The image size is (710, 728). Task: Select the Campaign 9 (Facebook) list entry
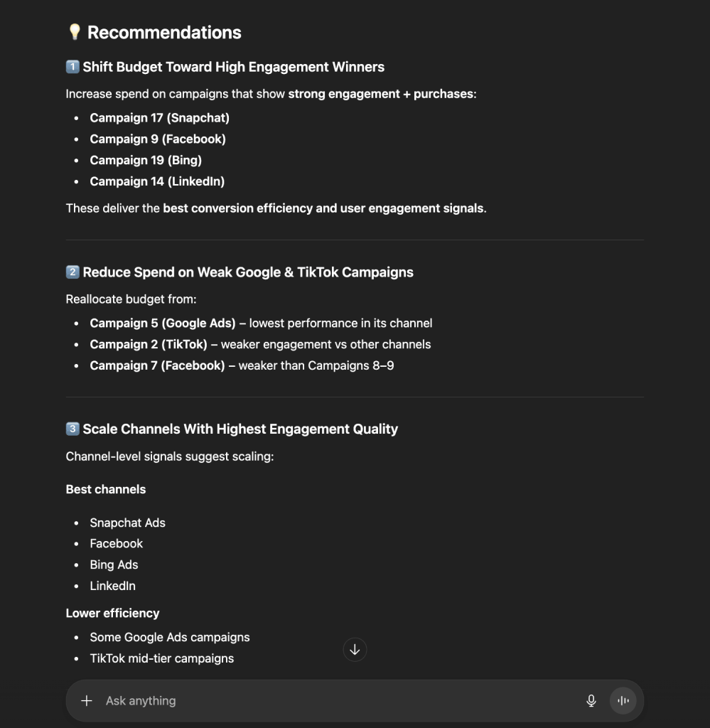[158, 139]
